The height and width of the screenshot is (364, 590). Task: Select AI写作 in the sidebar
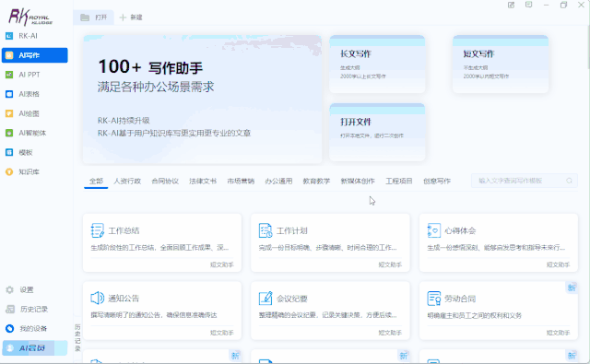[x=35, y=55]
